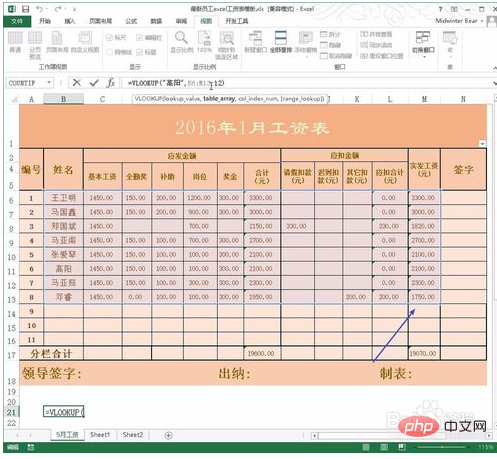
Task: Open Custom Views (自定义视图)
Action: [85, 42]
